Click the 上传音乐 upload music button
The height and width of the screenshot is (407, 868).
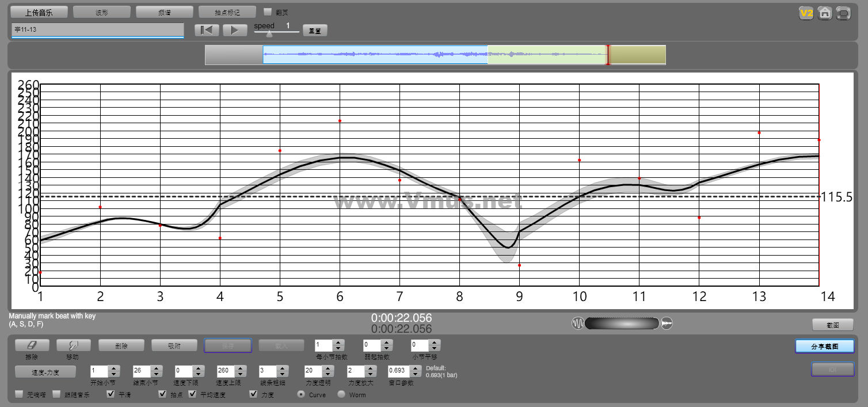(x=40, y=12)
